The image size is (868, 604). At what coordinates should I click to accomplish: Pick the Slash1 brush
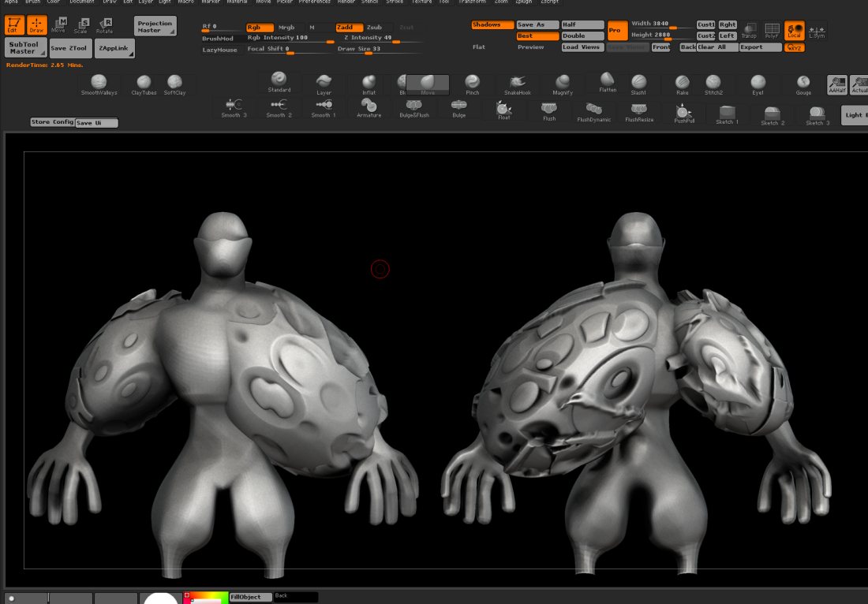638,84
